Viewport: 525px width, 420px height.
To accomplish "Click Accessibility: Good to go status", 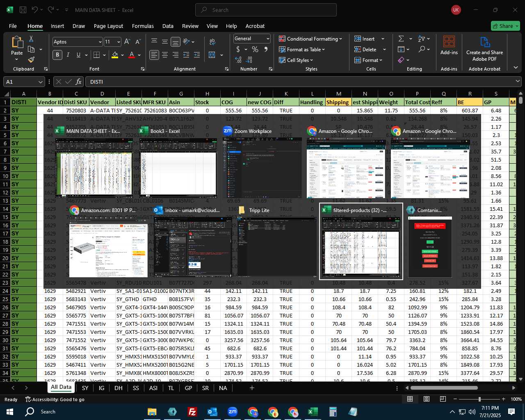I will point(55,399).
